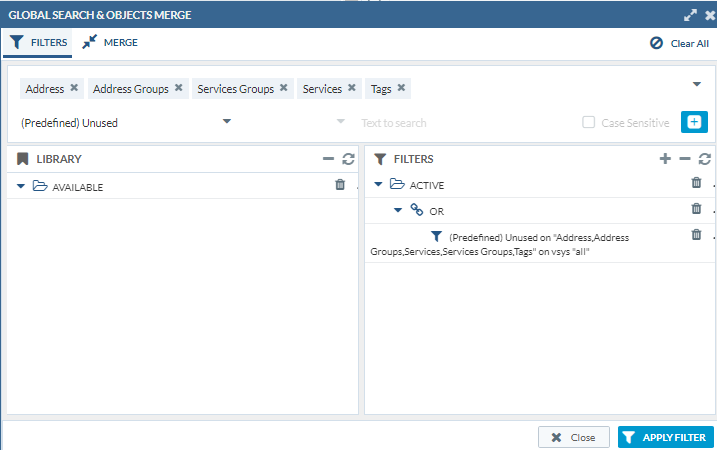Click the APPLY FILTER button
The image size is (717, 450).
tap(664, 437)
